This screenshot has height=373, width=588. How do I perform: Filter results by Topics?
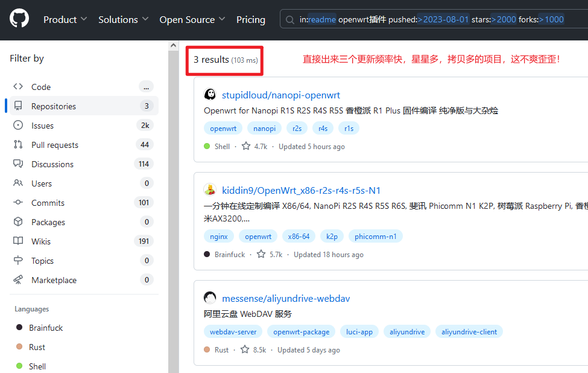[x=84, y=260]
